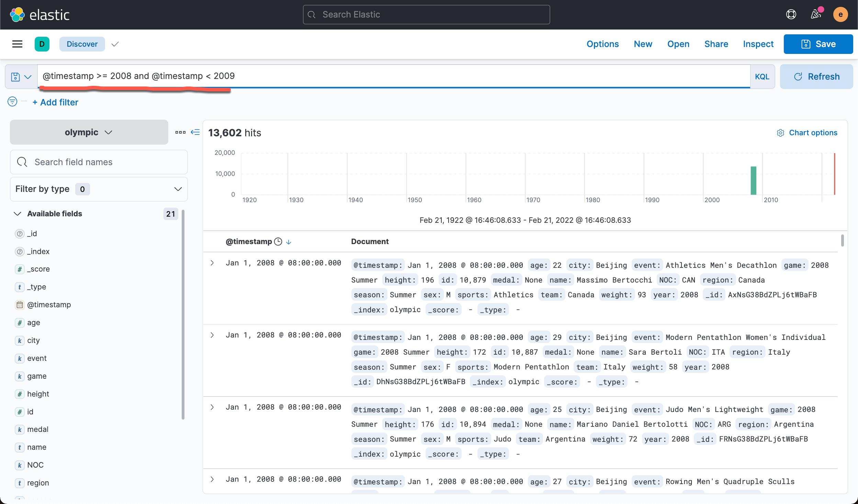Click the @timestamp date type icon

coord(20,305)
